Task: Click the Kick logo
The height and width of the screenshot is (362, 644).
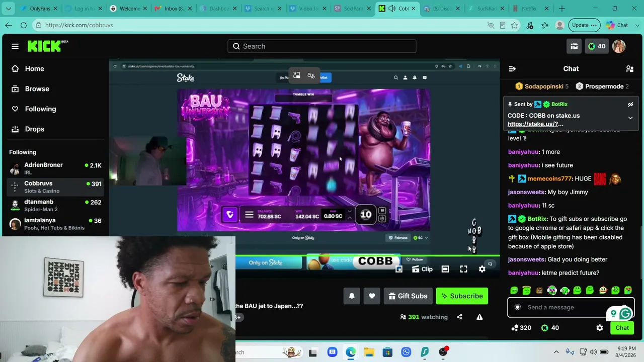Action: (x=47, y=46)
